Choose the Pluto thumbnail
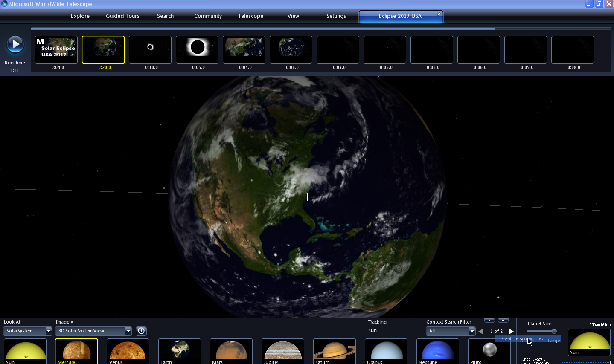 (x=489, y=351)
